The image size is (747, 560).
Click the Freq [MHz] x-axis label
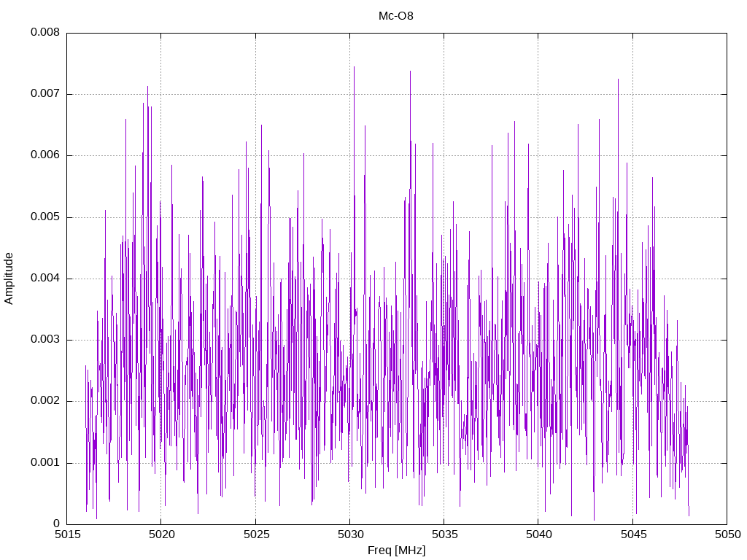[396, 550]
